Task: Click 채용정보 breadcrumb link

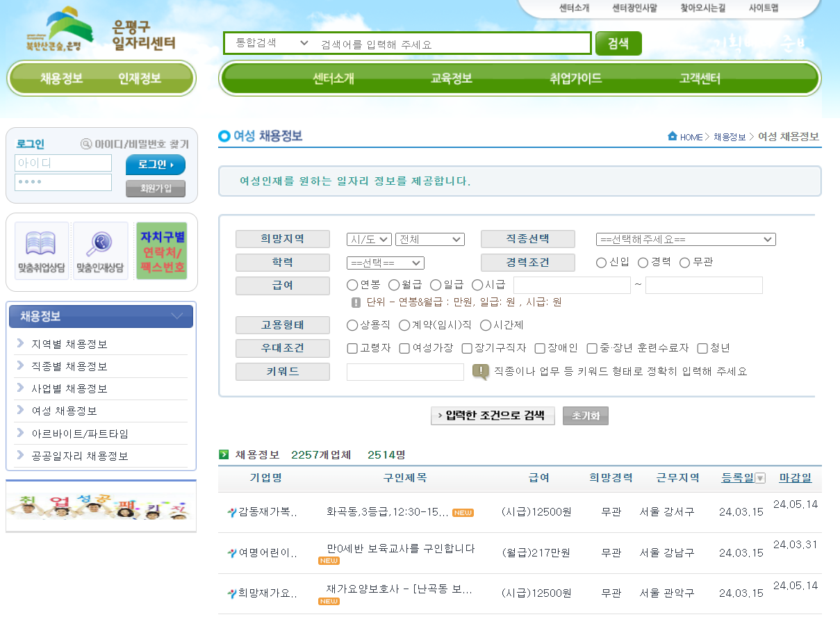Action: point(730,137)
